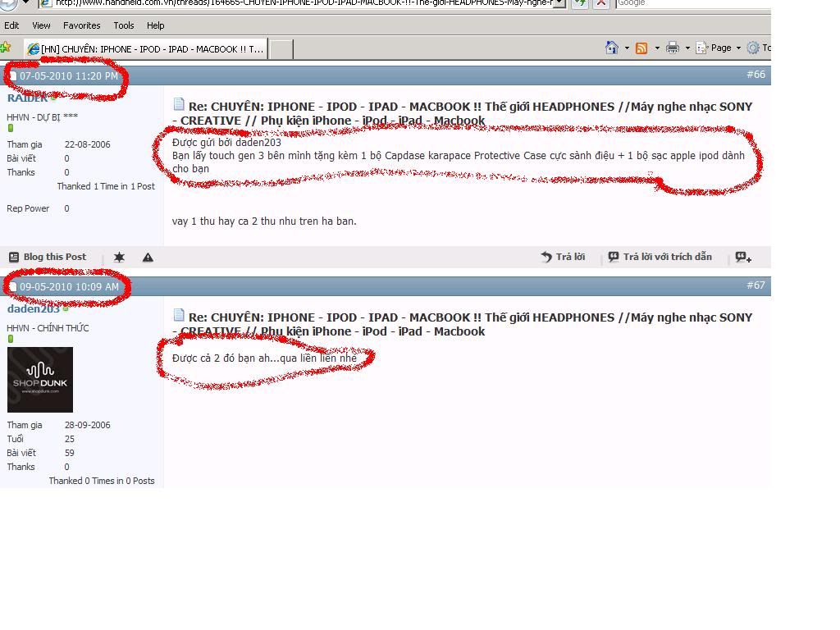Expand the Home button dropdown arrow

(627, 48)
